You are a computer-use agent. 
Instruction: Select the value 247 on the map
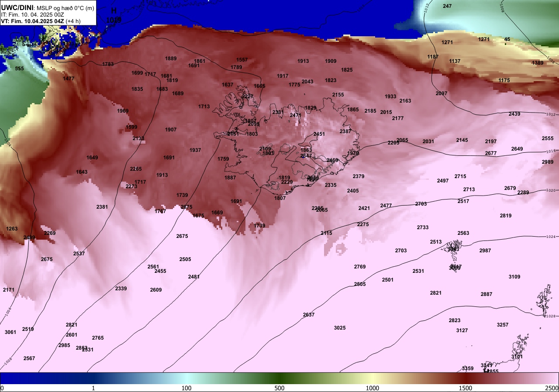click(447, 6)
